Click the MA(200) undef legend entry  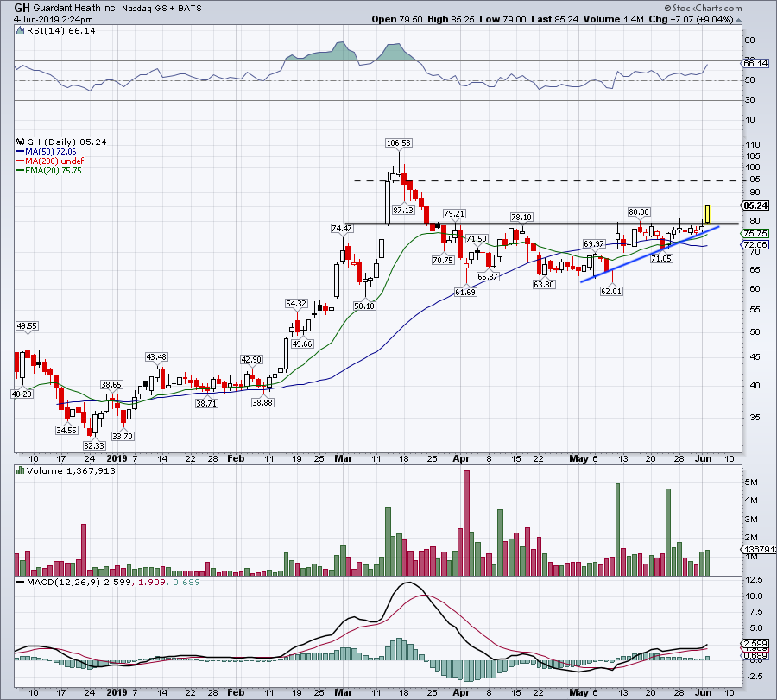pyautogui.click(x=50, y=161)
